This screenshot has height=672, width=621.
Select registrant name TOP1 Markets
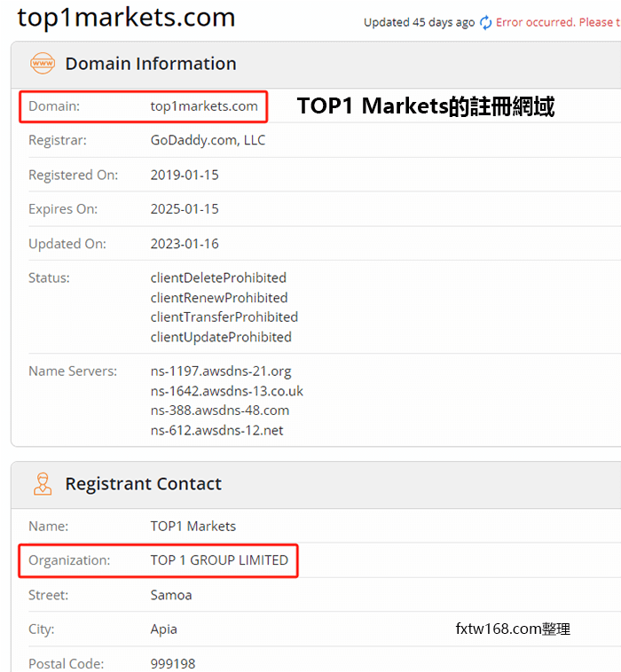coord(193,526)
